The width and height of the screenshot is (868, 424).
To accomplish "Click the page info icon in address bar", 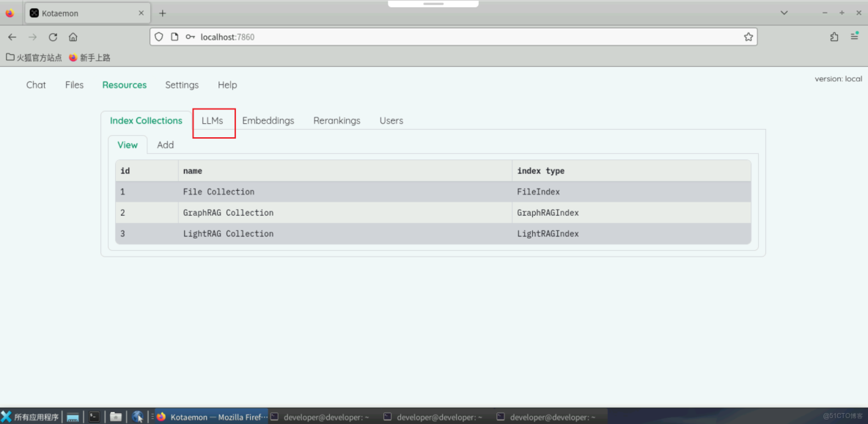I will pyautogui.click(x=174, y=37).
